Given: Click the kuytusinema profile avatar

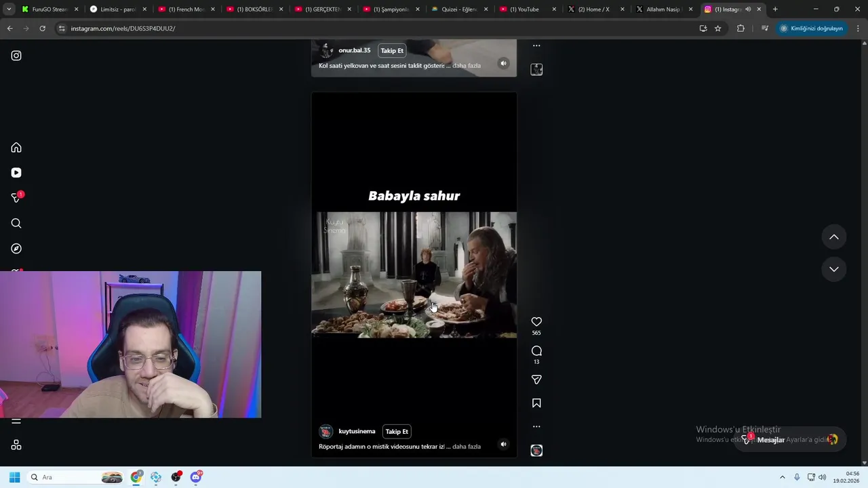Looking at the screenshot, I should 326,432.
